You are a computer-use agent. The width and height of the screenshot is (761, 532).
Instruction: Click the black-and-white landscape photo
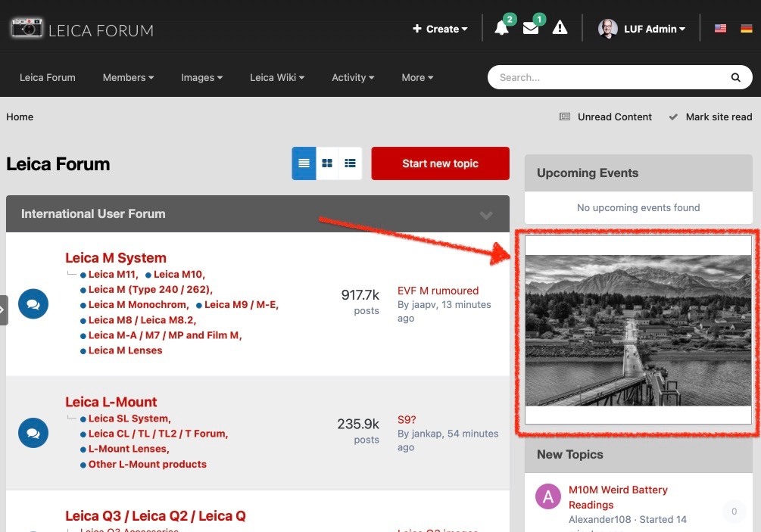638,330
